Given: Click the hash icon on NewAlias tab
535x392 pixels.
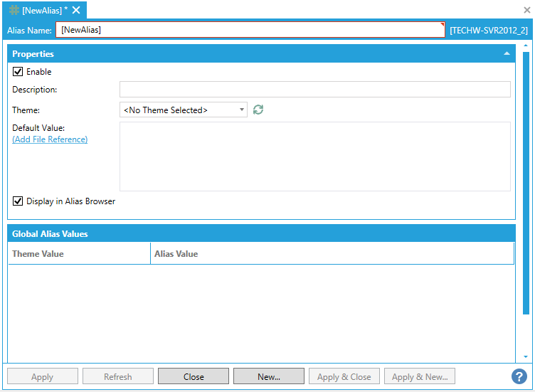Looking at the screenshot, I should click(14, 10).
